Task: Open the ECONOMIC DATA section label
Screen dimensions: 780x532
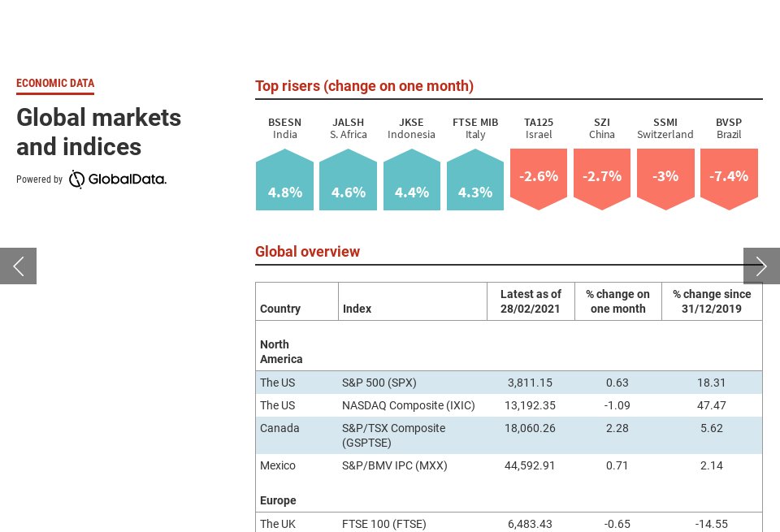Action: point(55,84)
